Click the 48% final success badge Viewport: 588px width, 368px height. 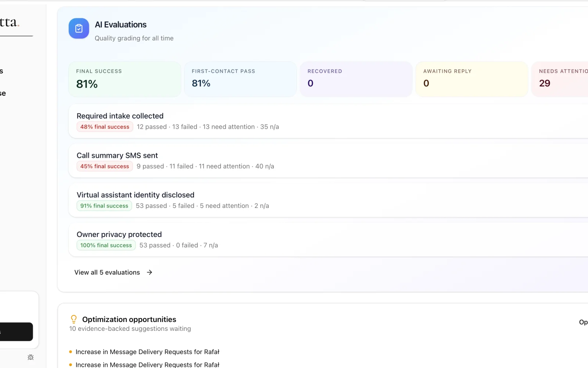coord(105,127)
